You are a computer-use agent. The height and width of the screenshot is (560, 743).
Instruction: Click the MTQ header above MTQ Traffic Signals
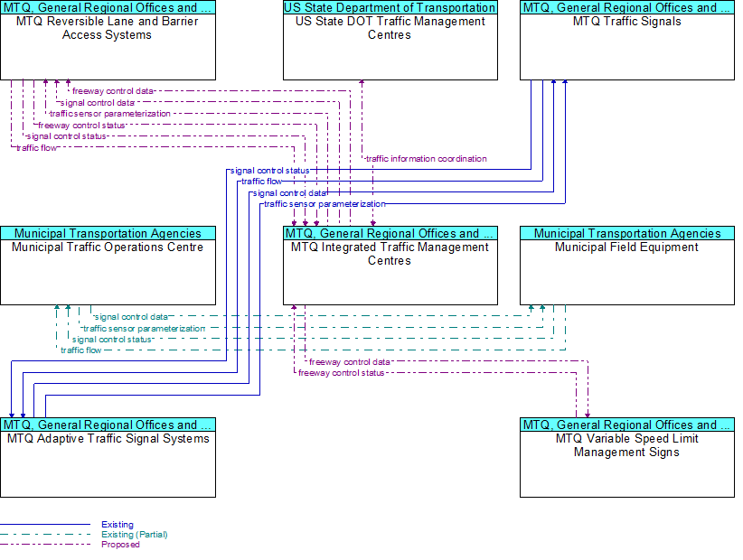tap(627, 7)
